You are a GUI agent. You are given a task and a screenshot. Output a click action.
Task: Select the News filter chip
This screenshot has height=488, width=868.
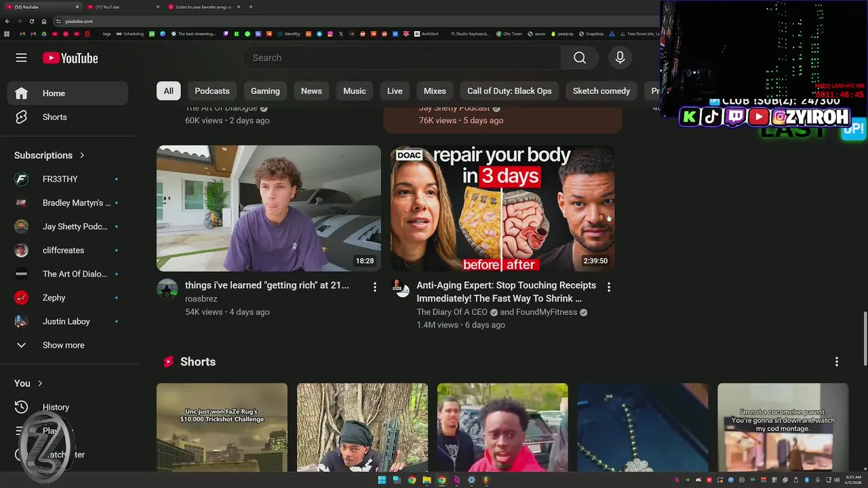pyautogui.click(x=311, y=91)
